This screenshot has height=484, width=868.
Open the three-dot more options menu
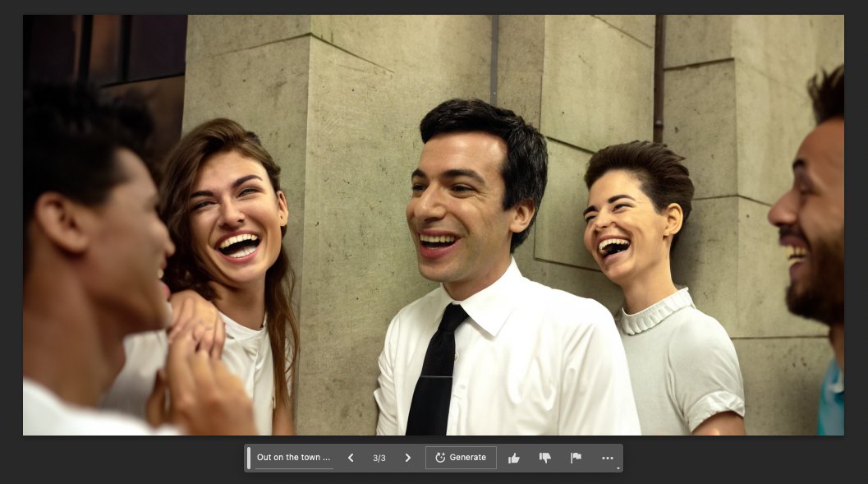607,458
